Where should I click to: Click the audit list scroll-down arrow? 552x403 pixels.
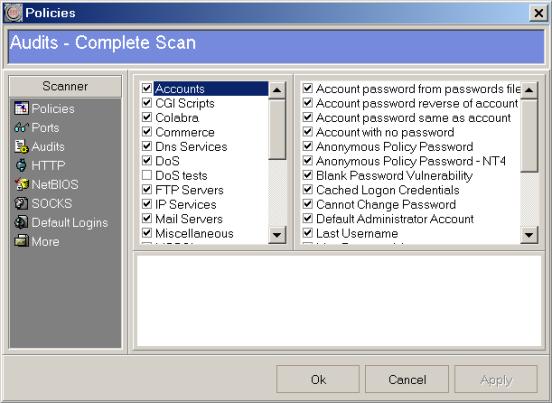529,235
